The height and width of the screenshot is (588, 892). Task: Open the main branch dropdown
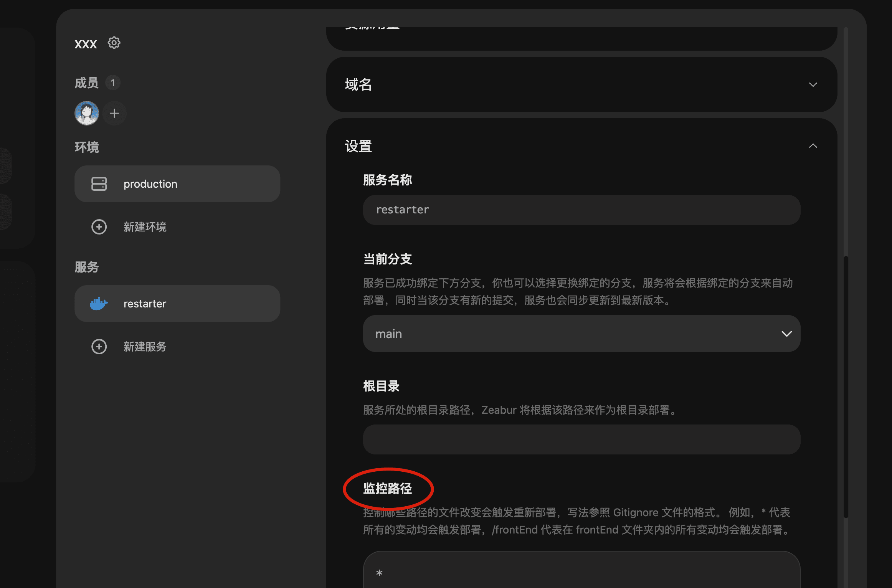[581, 334]
